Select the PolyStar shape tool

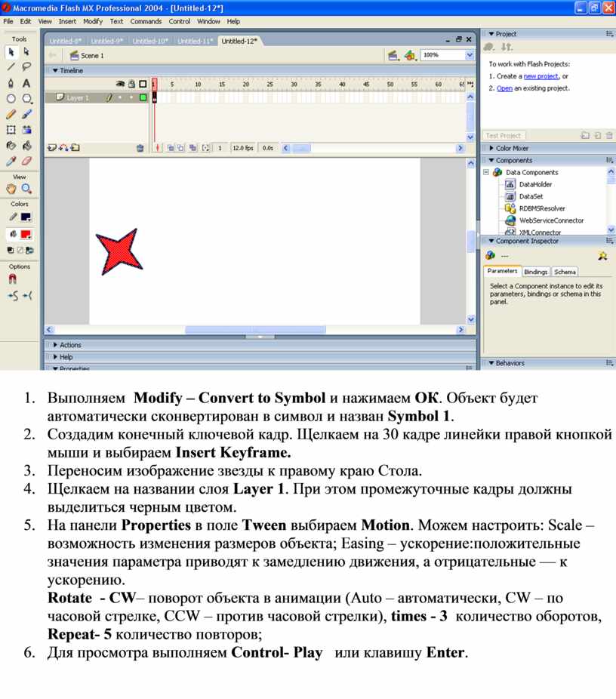(x=26, y=99)
